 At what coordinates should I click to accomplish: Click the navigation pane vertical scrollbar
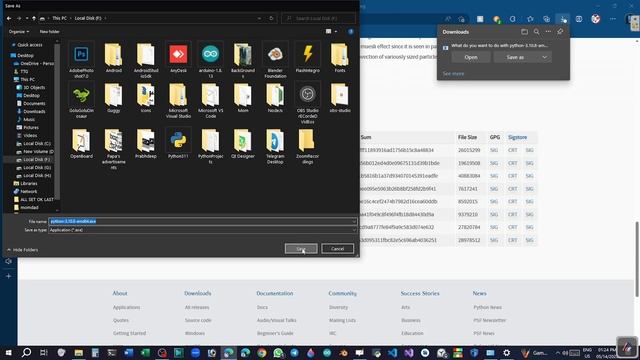(x=57, y=122)
